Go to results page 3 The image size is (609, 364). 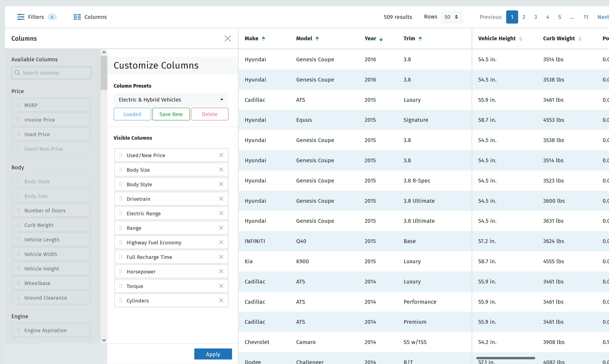536,17
